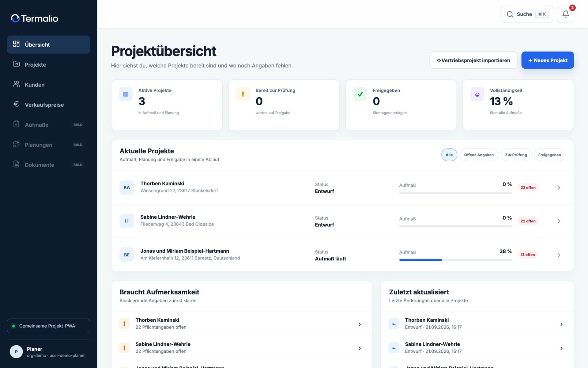Screen dimensions: 588x368
Task: Click the KA avatar of Thorben Kaminski
Action: coord(126,187)
